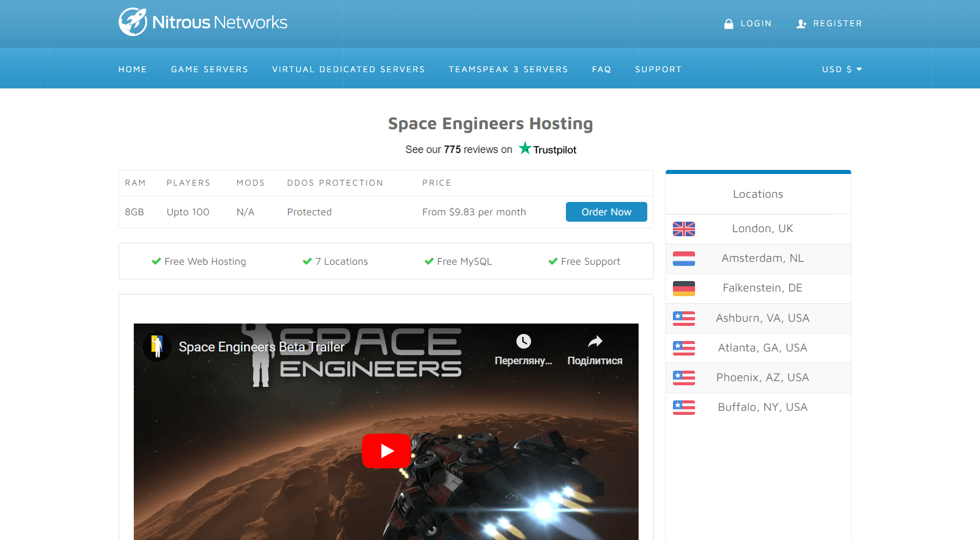
Task: Click the checkmark by Free Web Hosting
Action: tap(156, 261)
